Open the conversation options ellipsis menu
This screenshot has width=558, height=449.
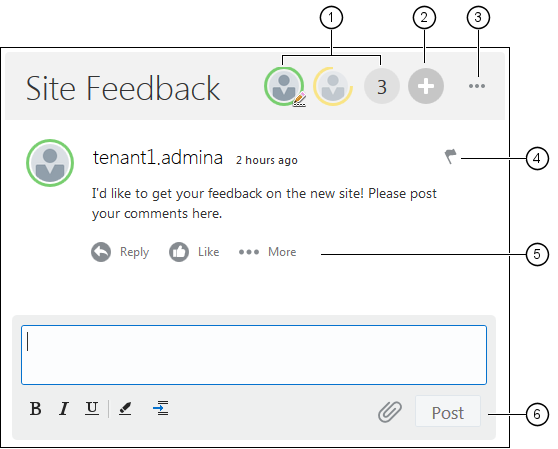477,86
